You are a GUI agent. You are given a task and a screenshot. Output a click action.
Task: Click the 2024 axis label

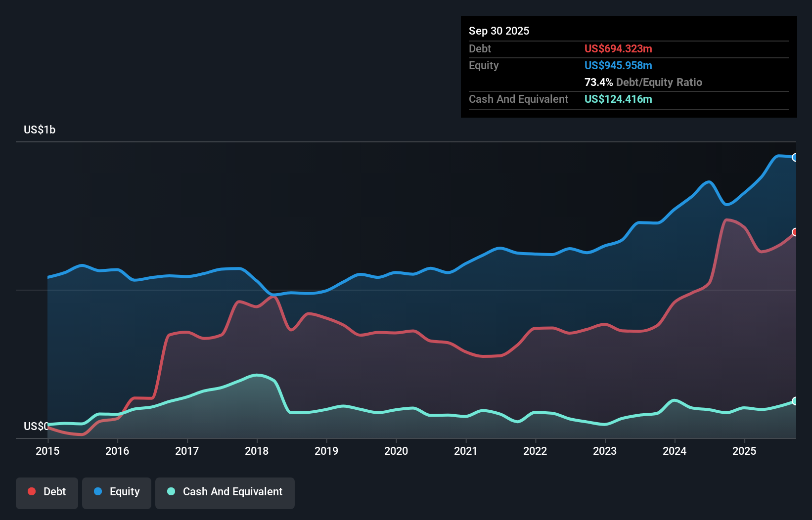click(x=675, y=451)
